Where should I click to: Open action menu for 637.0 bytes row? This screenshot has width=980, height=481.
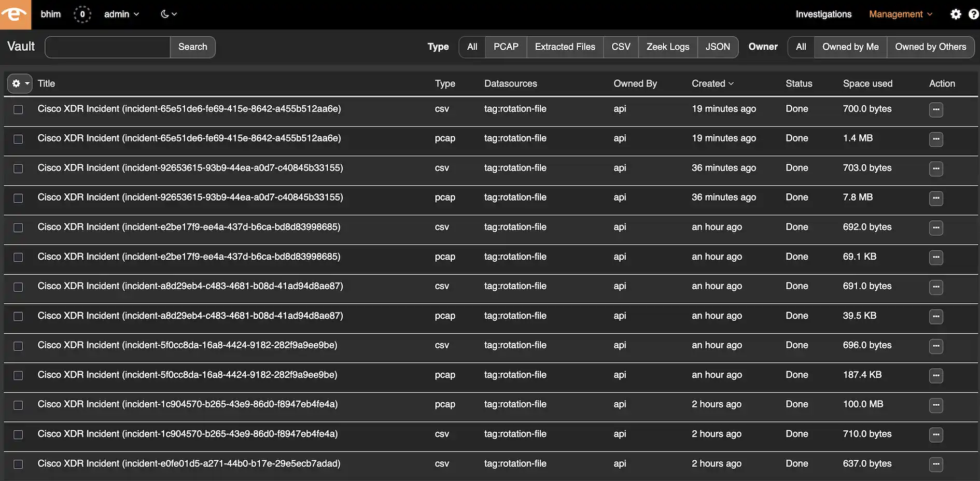click(936, 464)
